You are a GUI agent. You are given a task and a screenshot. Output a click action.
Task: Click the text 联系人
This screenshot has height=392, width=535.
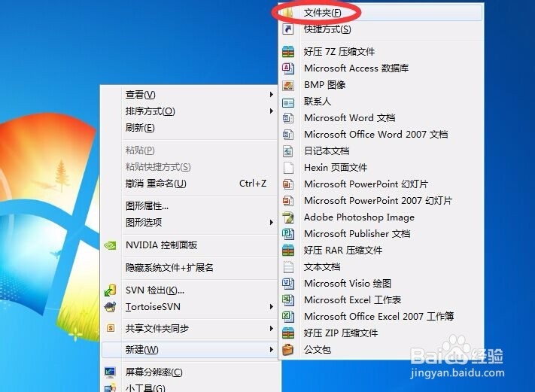[x=318, y=102]
